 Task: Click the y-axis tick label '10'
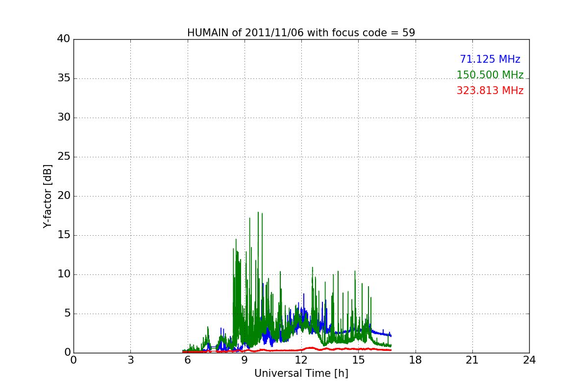point(64,274)
